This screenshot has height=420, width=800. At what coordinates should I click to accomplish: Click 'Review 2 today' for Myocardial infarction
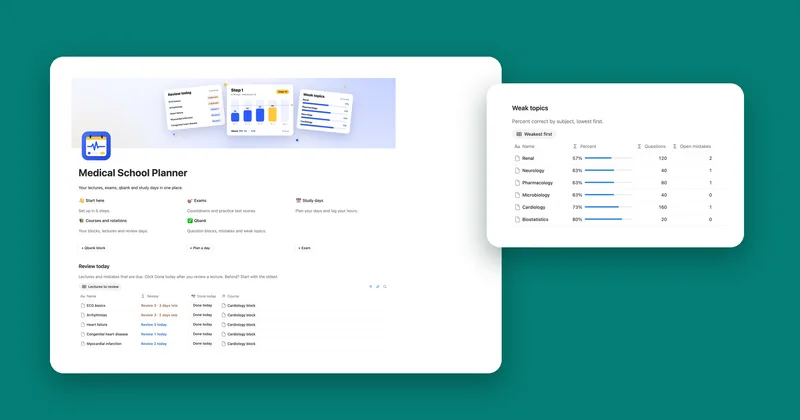click(154, 344)
